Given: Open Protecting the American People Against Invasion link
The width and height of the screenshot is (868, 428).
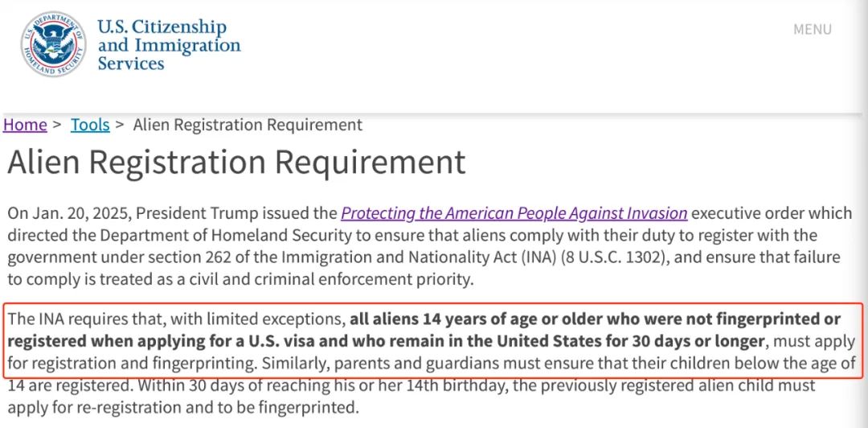Looking at the screenshot, I should pyautogui.click(x=514, y=213).
